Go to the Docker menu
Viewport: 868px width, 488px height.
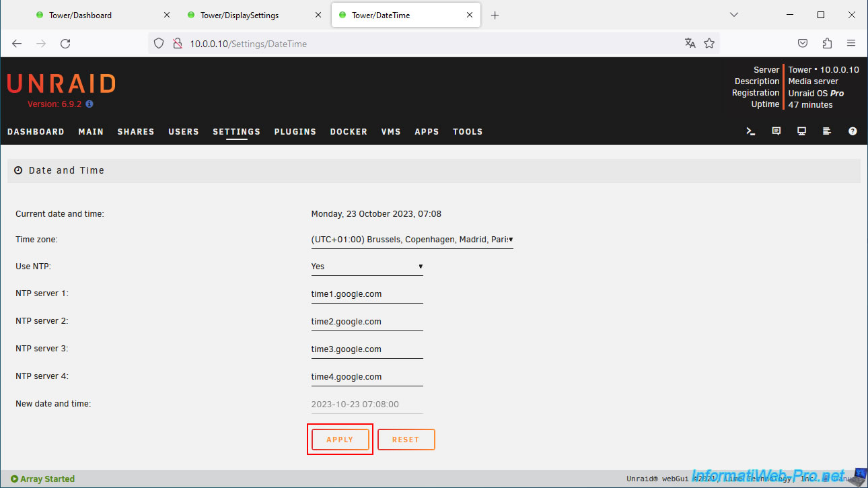349,132
